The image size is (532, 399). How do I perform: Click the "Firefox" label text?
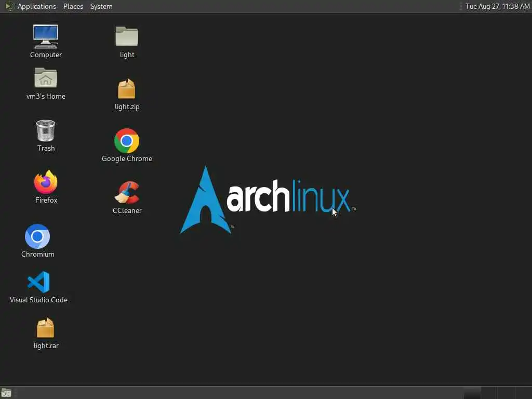46,200
